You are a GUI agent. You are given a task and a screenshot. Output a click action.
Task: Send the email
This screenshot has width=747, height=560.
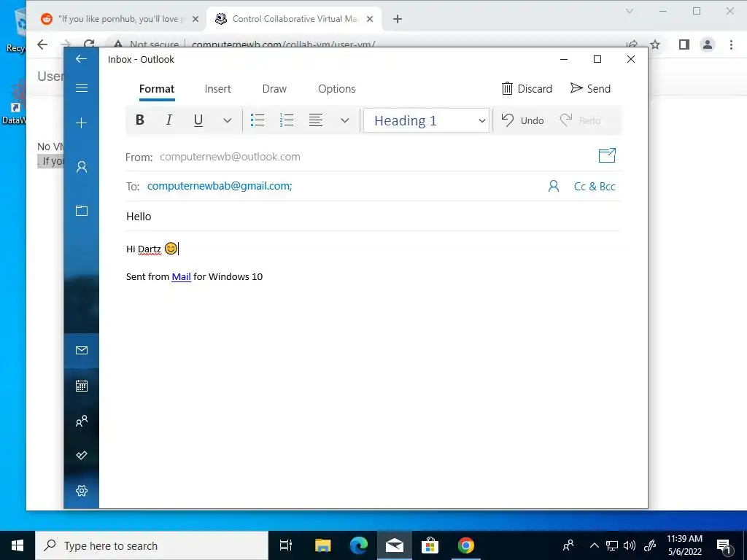tap(590, 88)
